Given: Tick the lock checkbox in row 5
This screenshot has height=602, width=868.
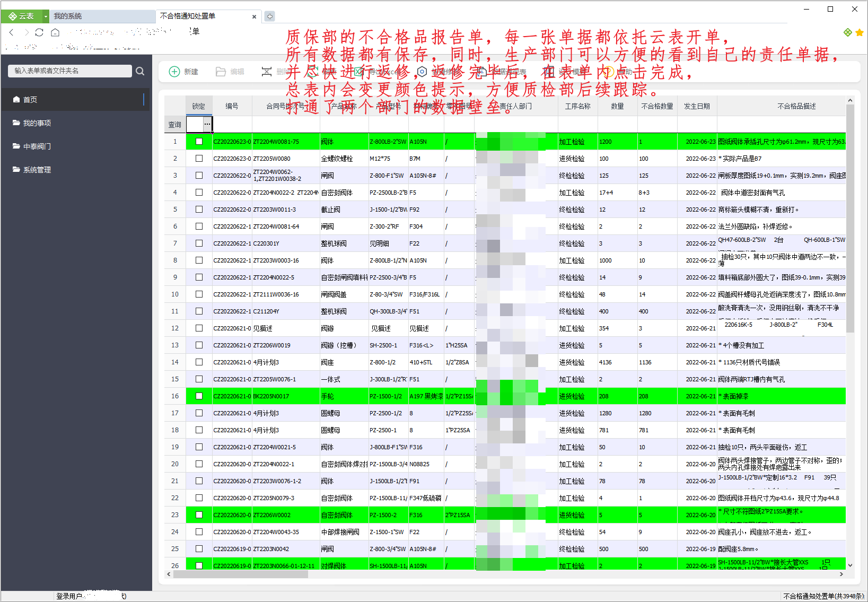Looking at the screenshot, I should 199,210.
